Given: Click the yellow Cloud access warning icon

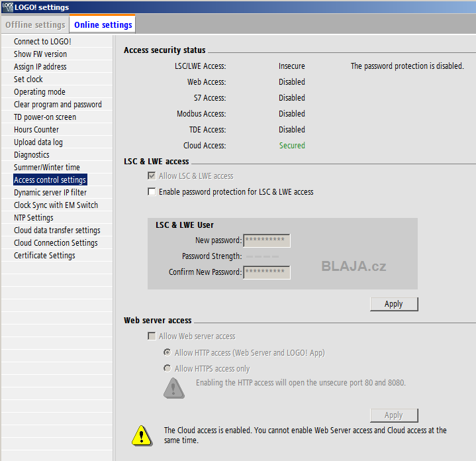Looking at the screenshot, I should click(142, 435).
